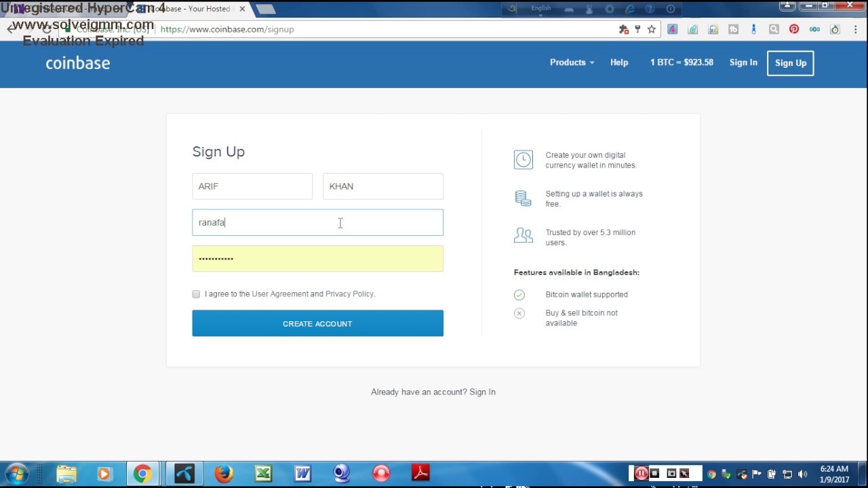
Task: Open the Grameenphone modem taskbar app
Action: pyautogui.click(x=184, y=474)
